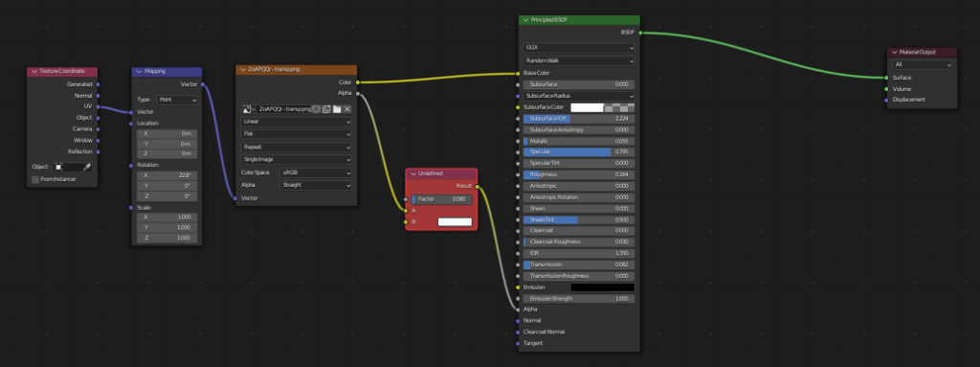
Task: Toggle fake user shield on image datablock
Action: 316,109
